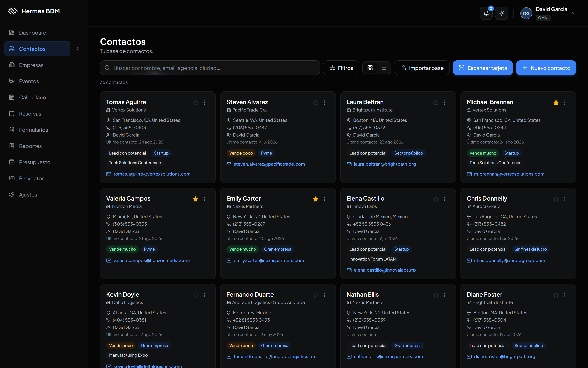Open options menu for Chris Donnelly
Screen dimensions: 588x368
click(565, 199)
